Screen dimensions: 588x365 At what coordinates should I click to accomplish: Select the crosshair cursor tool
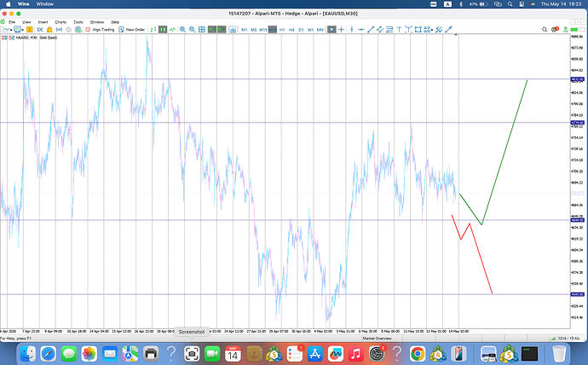pos(341,29)
